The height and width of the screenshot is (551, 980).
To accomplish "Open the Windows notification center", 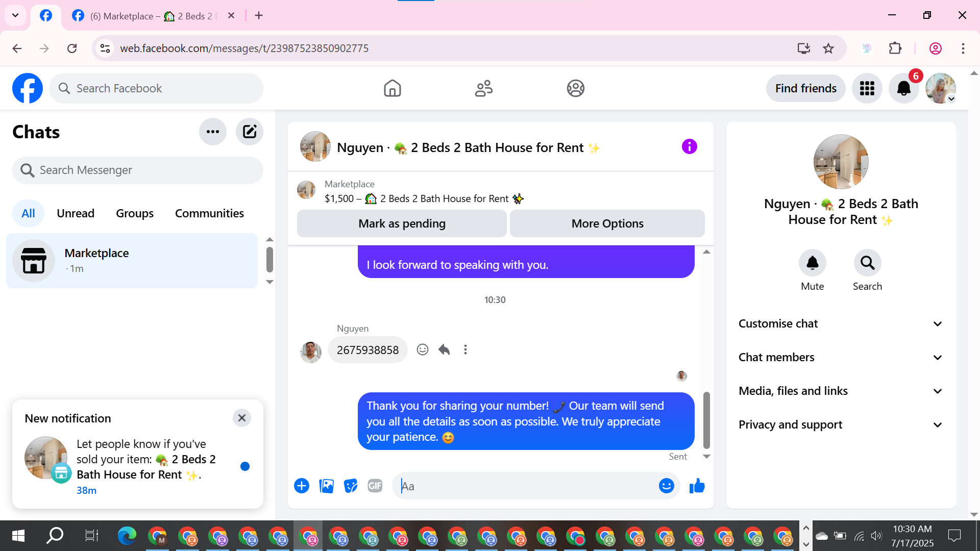I will pos(954,536).
